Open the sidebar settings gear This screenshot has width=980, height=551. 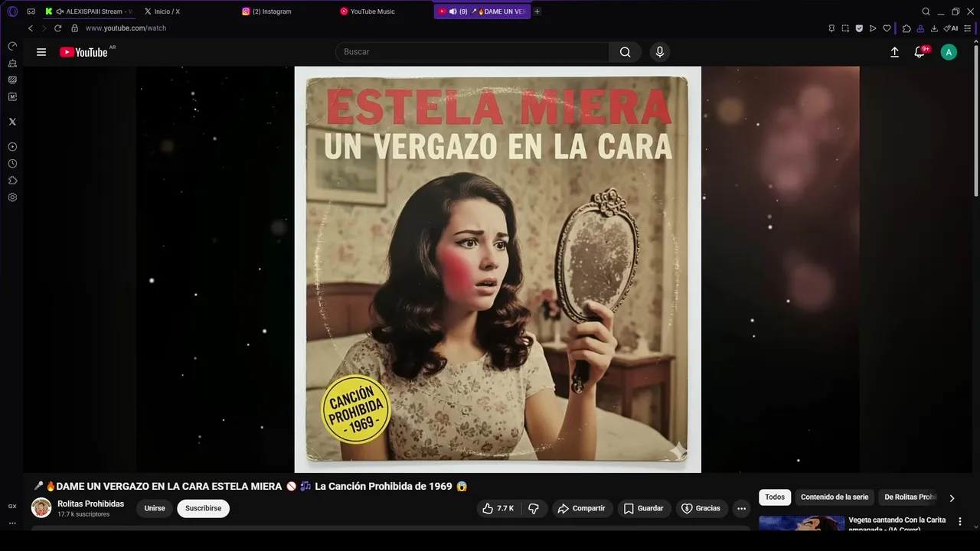point(12,197)
